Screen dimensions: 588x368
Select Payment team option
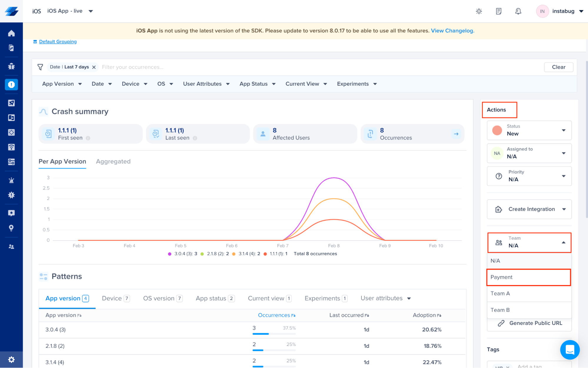[529, 277]
